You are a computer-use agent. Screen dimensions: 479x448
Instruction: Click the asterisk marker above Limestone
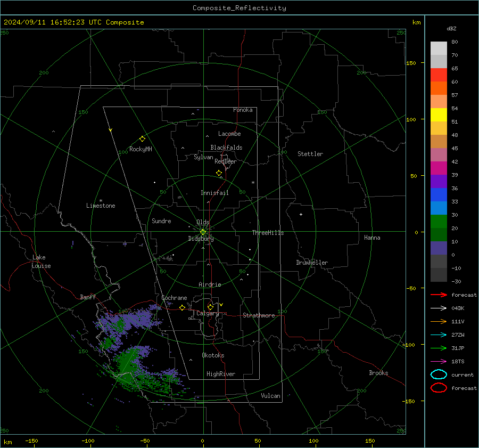(101, 201)
